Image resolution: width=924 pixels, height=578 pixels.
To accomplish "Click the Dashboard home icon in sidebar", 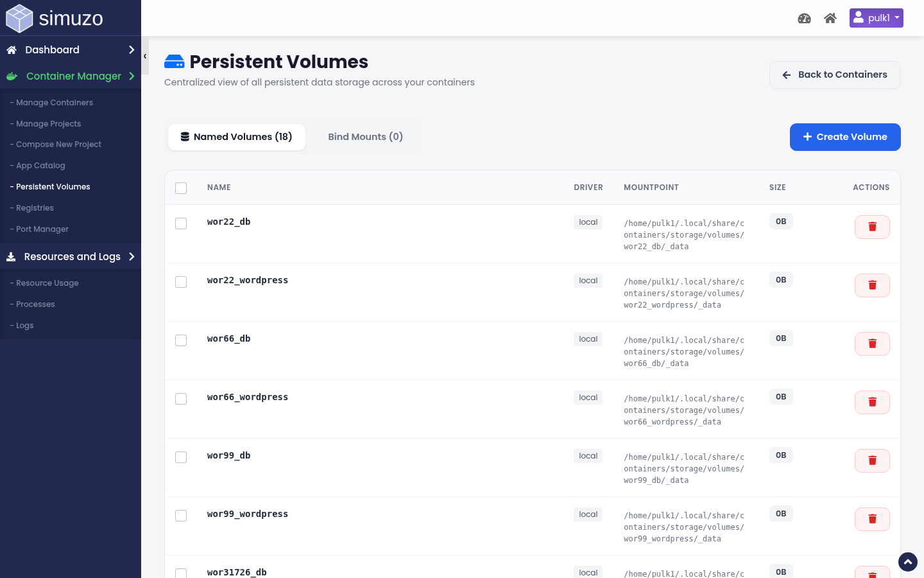I will 12,50.
